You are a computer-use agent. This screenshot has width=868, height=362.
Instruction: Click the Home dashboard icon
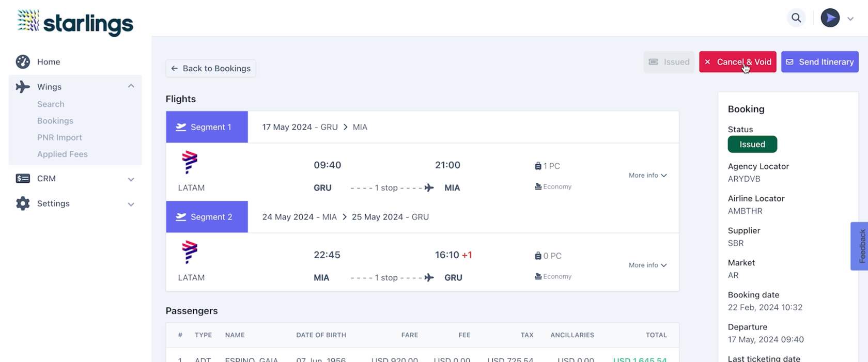[x=23, y=62]
